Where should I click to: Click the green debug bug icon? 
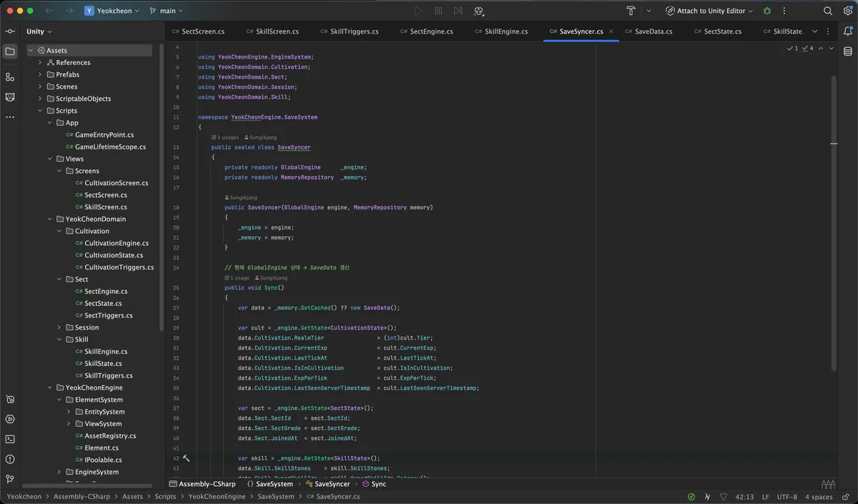click(x=767, y=11)
